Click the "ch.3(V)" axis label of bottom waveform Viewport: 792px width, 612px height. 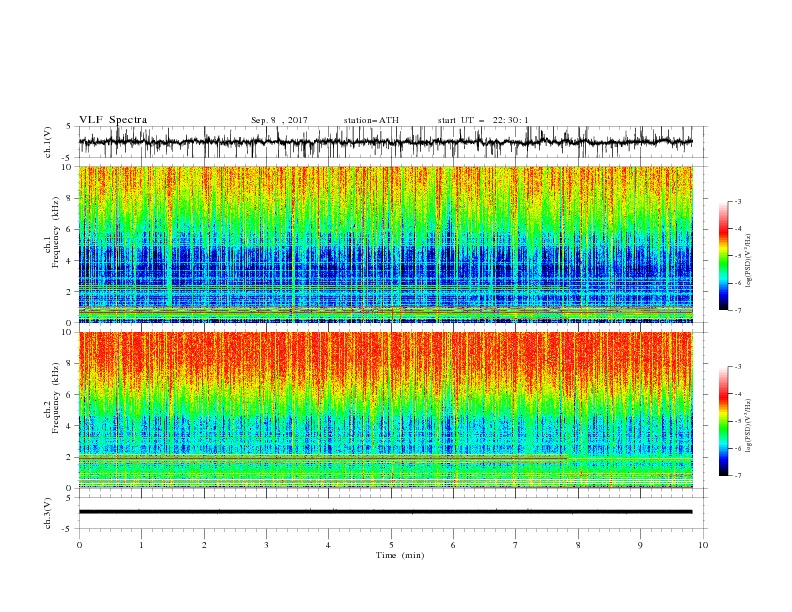point(48,513)
